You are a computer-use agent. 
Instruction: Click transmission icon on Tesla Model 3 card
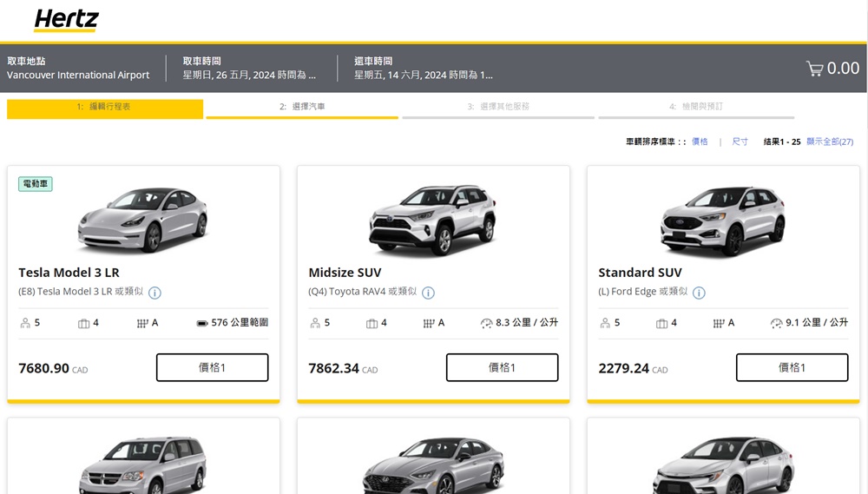click(142, 324)
